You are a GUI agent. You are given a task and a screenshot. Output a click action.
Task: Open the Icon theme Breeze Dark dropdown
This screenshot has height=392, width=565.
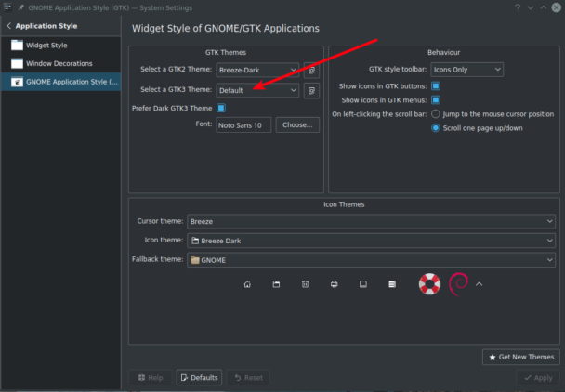(371, 241)
